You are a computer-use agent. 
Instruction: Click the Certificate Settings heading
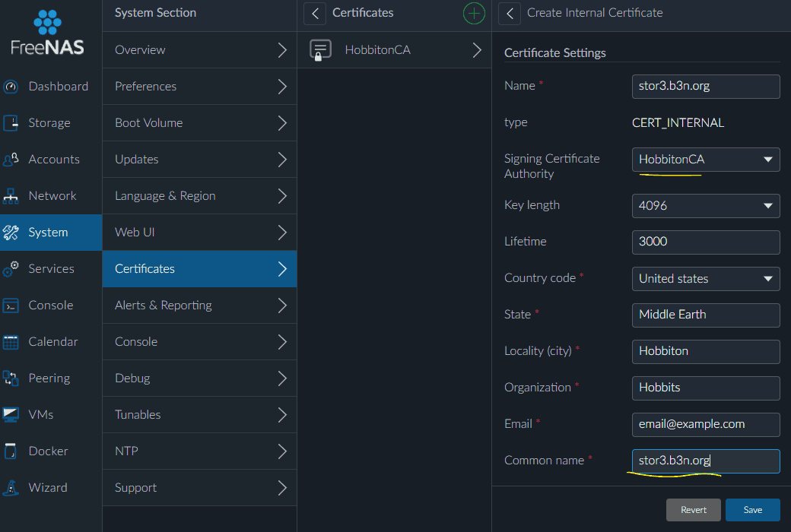(555, 53)
